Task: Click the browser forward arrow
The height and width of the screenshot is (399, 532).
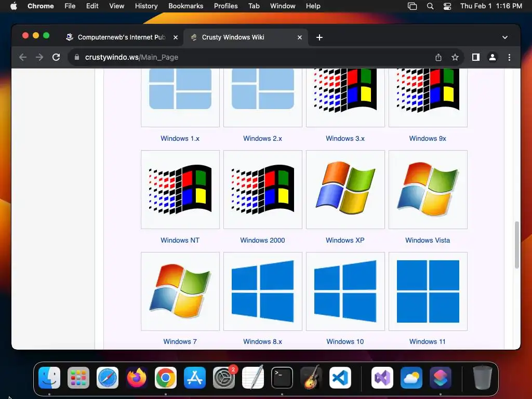Action: (x=39, y=57)
